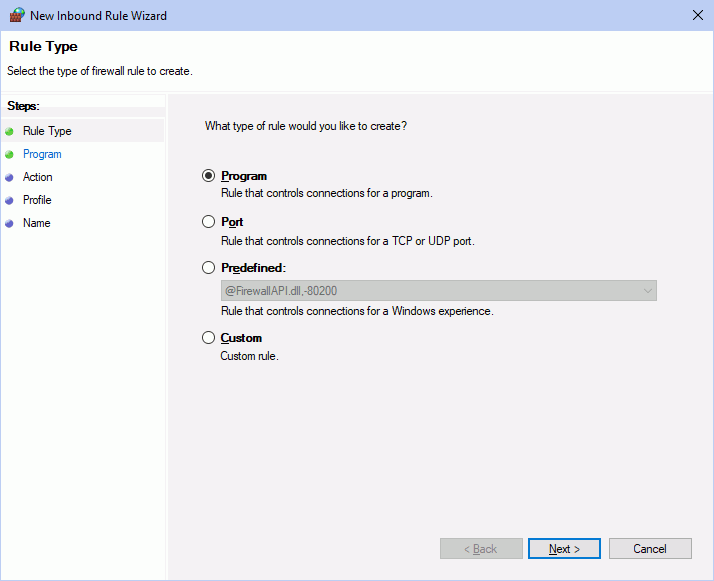
Task: Click the blue bullet beside Profile step
Action: [x=10, y=200]
